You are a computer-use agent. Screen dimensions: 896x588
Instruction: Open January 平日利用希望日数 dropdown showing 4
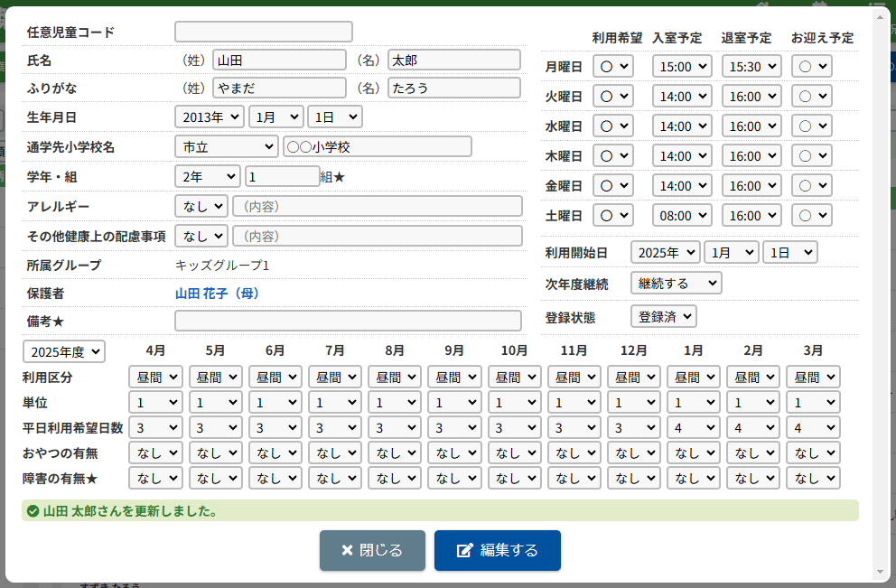tap(693, 427)
